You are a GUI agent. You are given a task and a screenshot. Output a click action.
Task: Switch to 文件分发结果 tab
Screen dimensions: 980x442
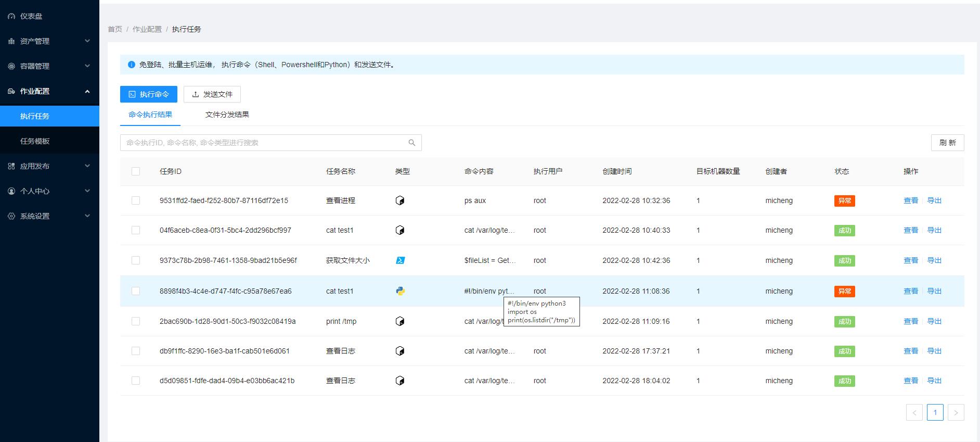click(x=227, y=115)
